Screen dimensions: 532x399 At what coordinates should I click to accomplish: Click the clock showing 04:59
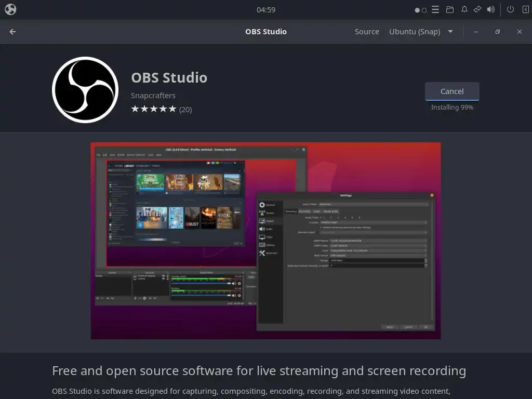(x=266, y=10)
